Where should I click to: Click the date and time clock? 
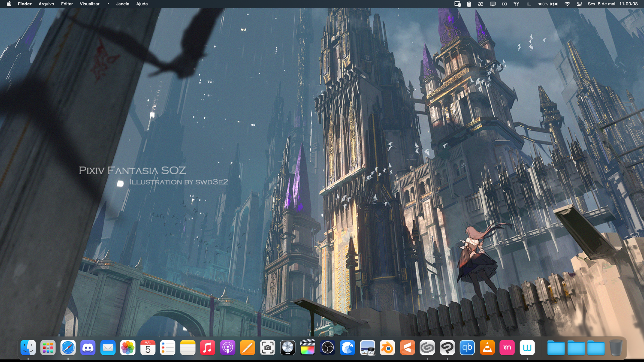point(612,4)
